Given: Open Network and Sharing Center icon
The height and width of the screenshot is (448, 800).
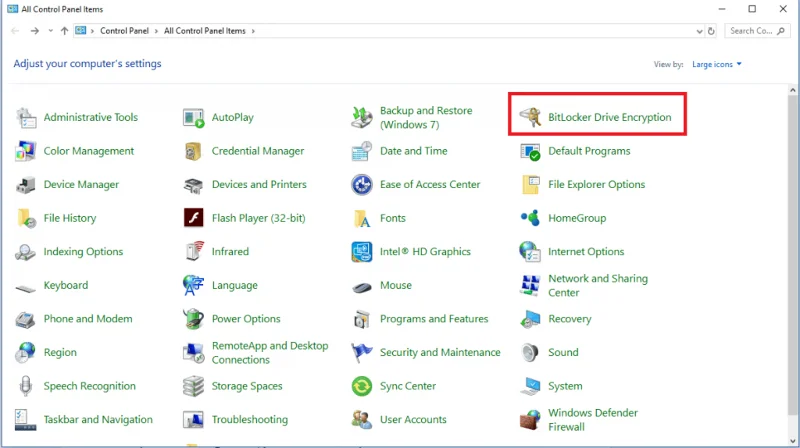Looking at the screenshot, I should pos(530,285).
